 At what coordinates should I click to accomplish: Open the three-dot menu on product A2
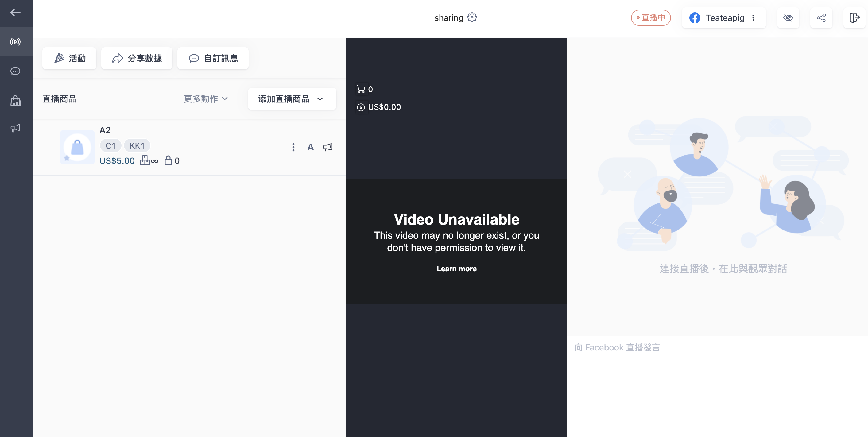pyautogui.click(x=293, y=147)
